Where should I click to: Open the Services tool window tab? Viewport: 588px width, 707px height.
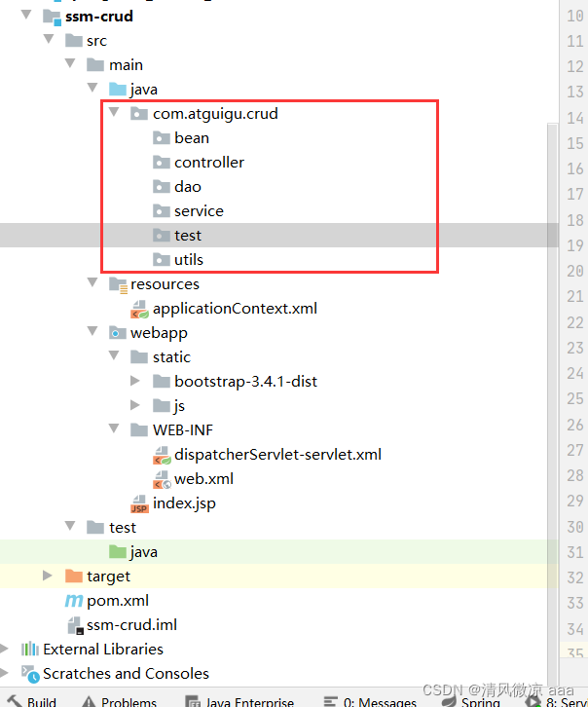556,701
